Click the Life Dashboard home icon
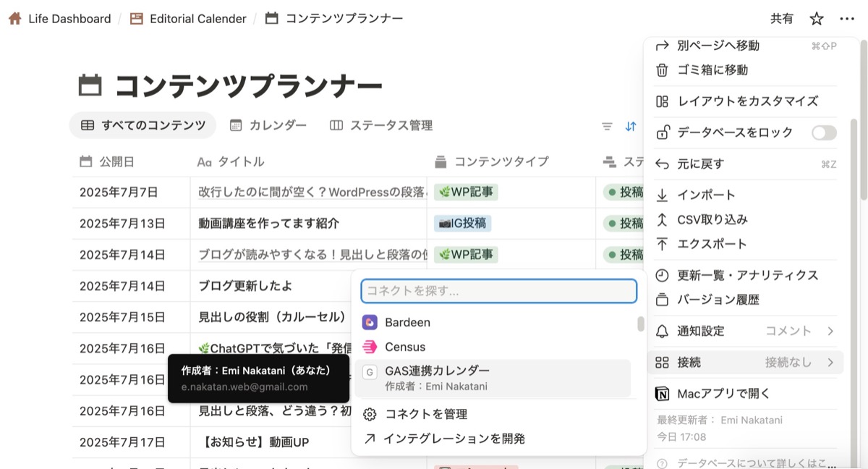 click(x=14, y=19)
